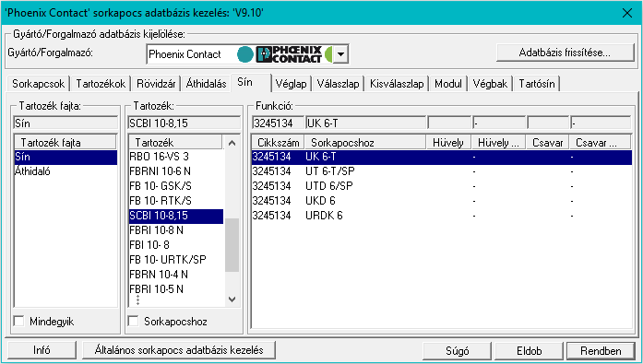Image resolution: width=643 pixels, height=364 pixels.
Task: Select RBO 16-VS 3 accessory
Action: click(x=176, y=157)
